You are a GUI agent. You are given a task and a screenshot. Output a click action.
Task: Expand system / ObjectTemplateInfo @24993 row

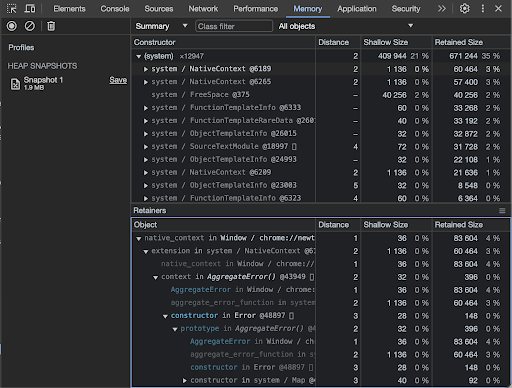146,160
